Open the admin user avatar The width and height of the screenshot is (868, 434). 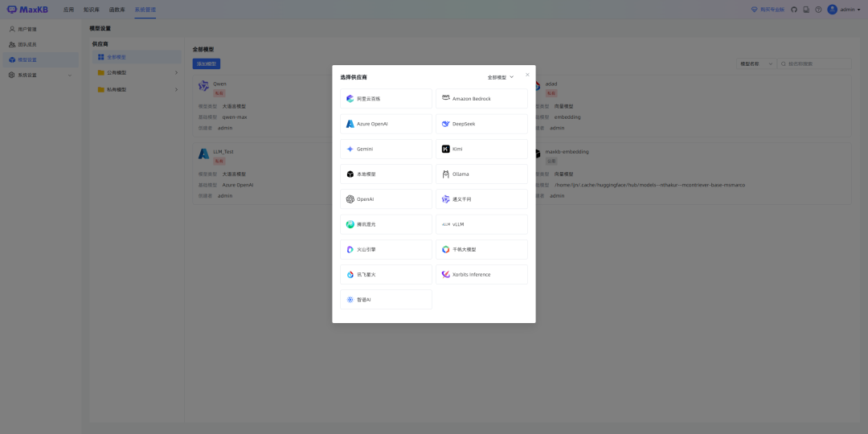832,10
